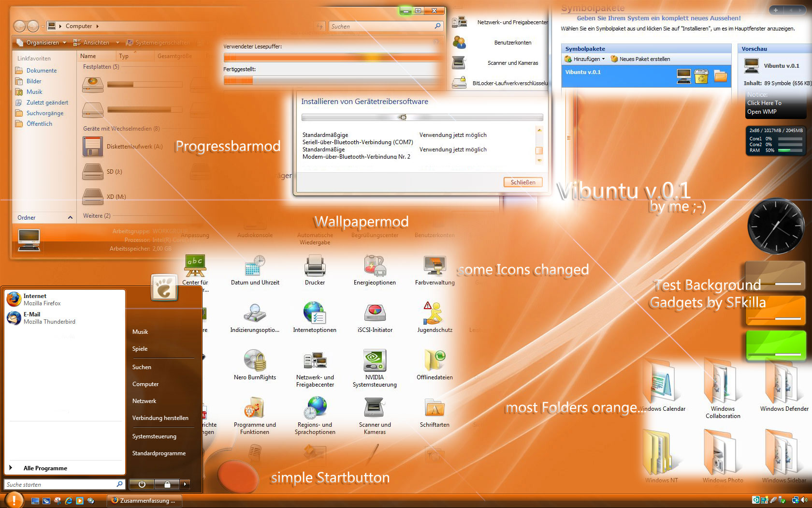Image resolution: width=812 pixels, height=508 pixels.
Task: Open Scanner und Kameras grid icon
Action: coord(375,416)
